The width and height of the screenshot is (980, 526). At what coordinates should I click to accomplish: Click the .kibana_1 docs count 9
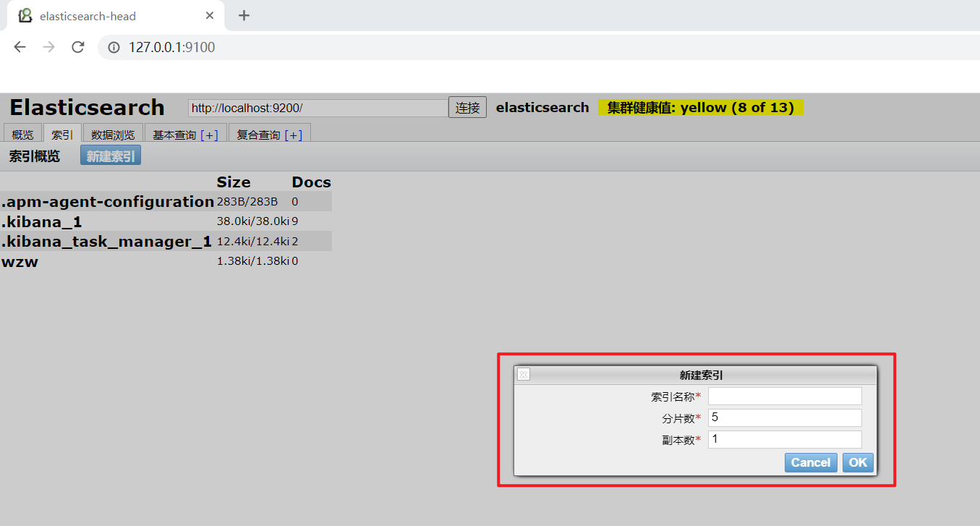coord(295,221)
